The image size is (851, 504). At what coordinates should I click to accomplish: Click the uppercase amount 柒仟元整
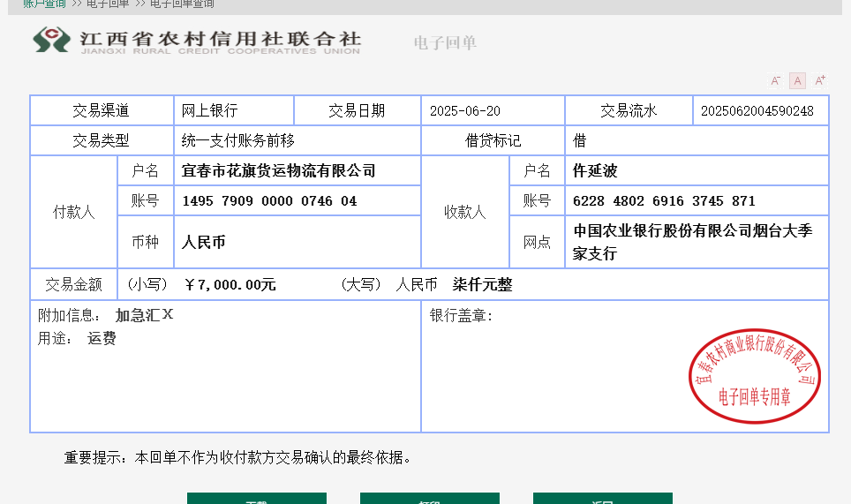pos(483,285)
